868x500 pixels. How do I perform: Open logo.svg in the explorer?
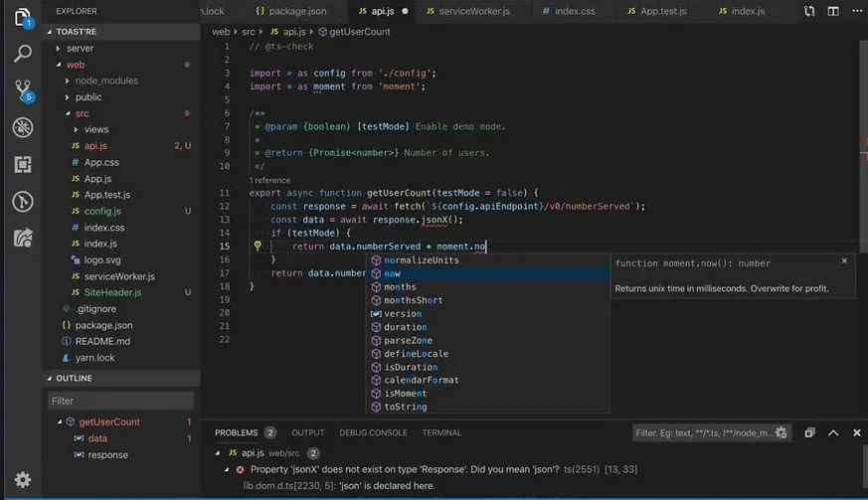(x=102, y=259)
